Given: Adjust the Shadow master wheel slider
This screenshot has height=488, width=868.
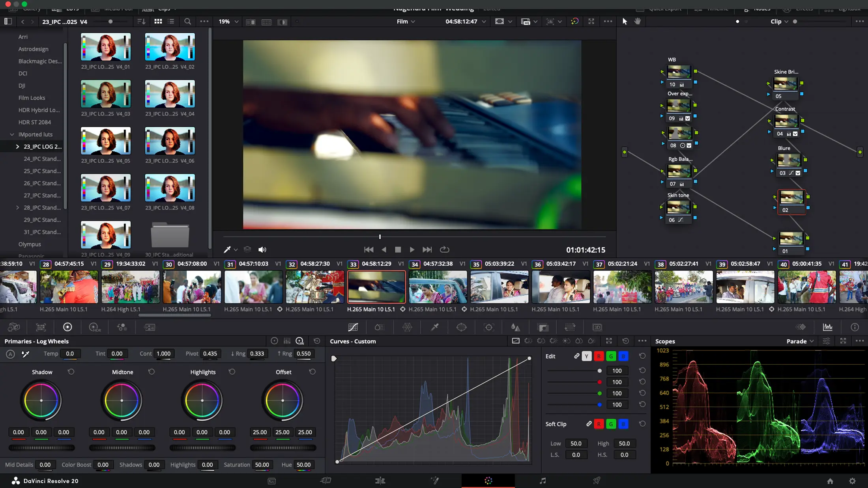Looking at the screenshot, I should 42,448.
